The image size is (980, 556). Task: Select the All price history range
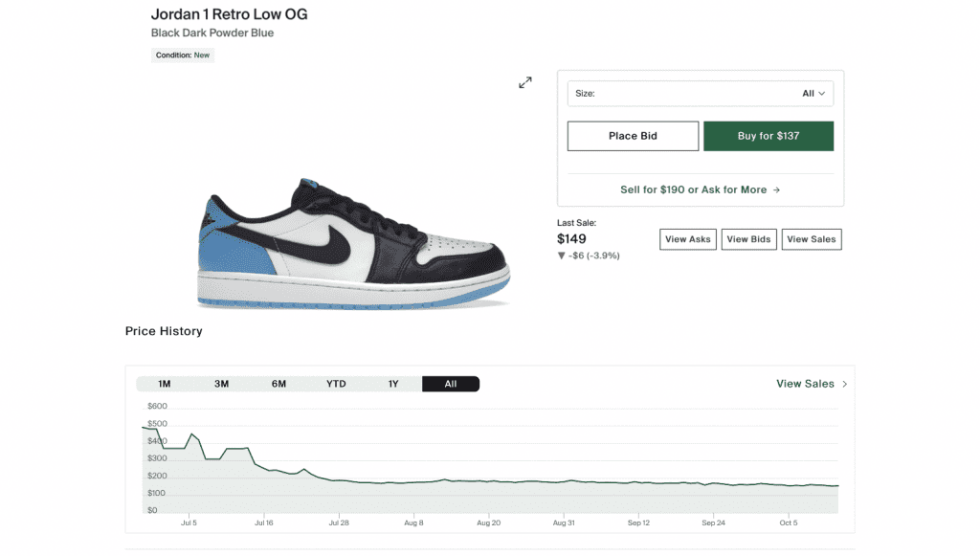(451, 384)
